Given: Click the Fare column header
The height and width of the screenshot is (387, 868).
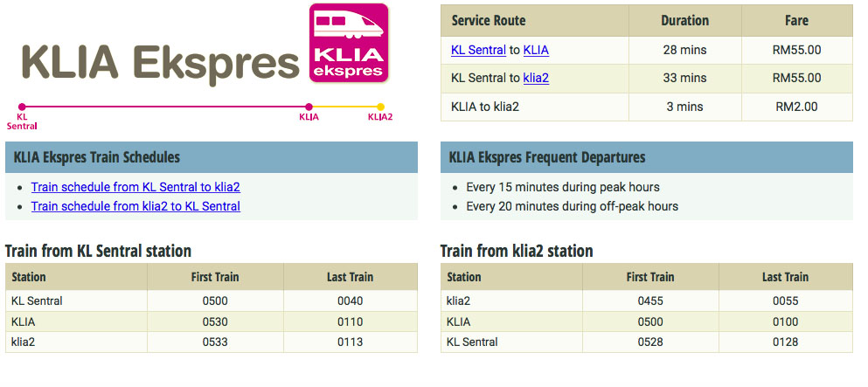Looking at the screenshot, I should pyautogui.click(x=796, y=20).
